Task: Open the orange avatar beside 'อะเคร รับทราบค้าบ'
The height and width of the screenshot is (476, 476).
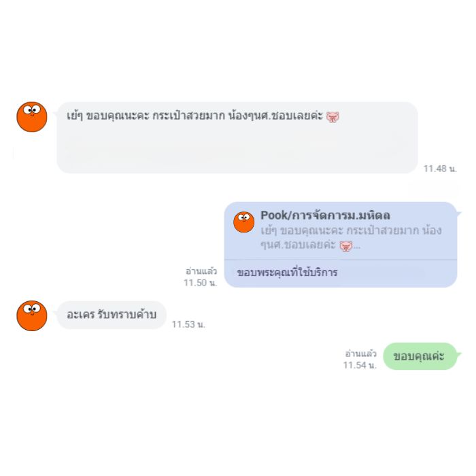Action: click(32, 316)
